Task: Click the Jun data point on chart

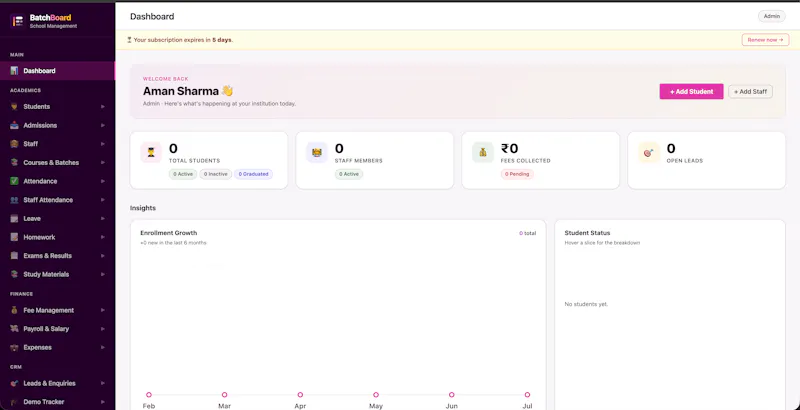Action: [452, 395]
